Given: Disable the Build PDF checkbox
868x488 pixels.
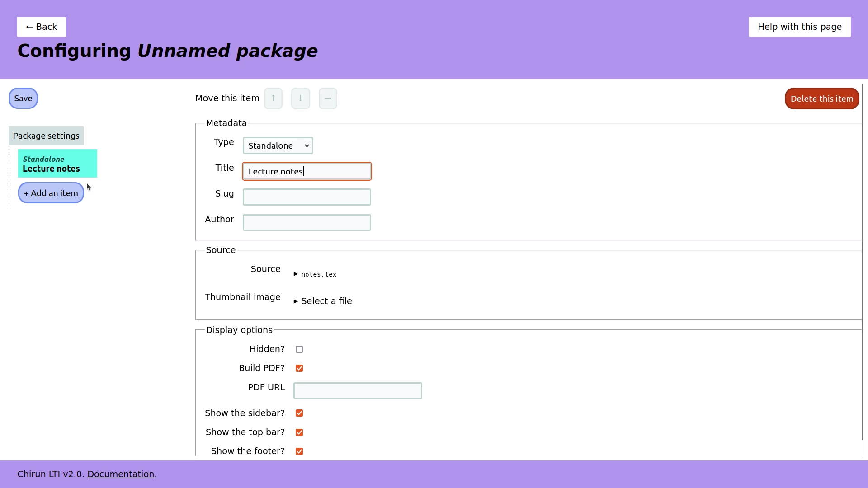Looking at the screenshot, I should 299,368.
